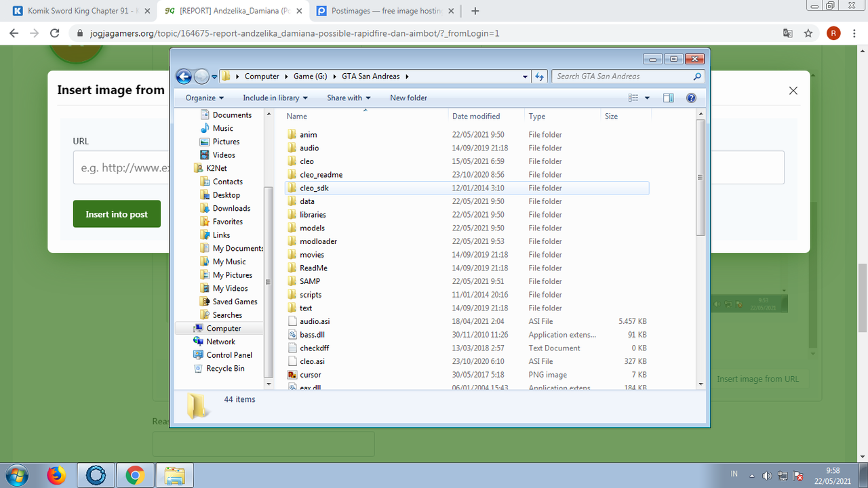The height and width of the screenshot is (488, 868).
Task: Go back in Explorer navigation
Action: (184, 77)
